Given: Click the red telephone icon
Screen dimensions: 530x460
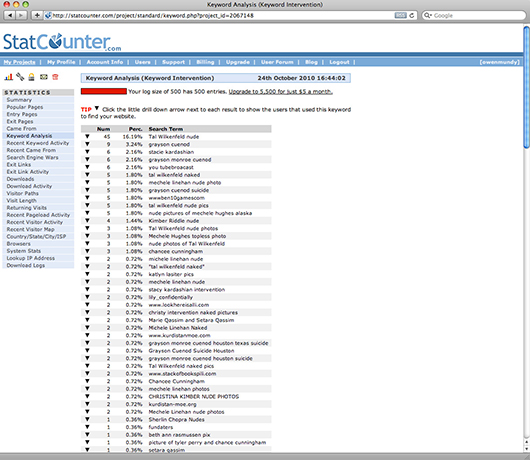Looking at the screenshot, I should pos(55,77).
